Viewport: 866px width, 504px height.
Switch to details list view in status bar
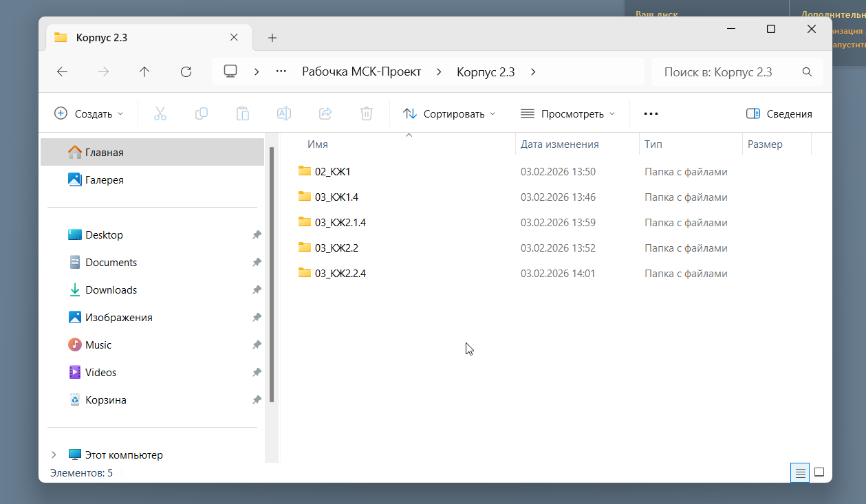(800, 472)
